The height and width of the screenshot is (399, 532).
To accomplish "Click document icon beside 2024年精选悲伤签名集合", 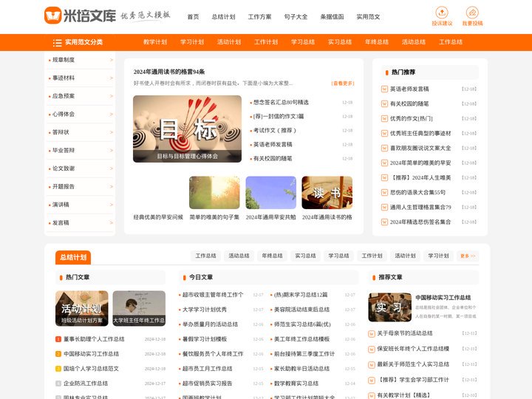I will 384,222.
